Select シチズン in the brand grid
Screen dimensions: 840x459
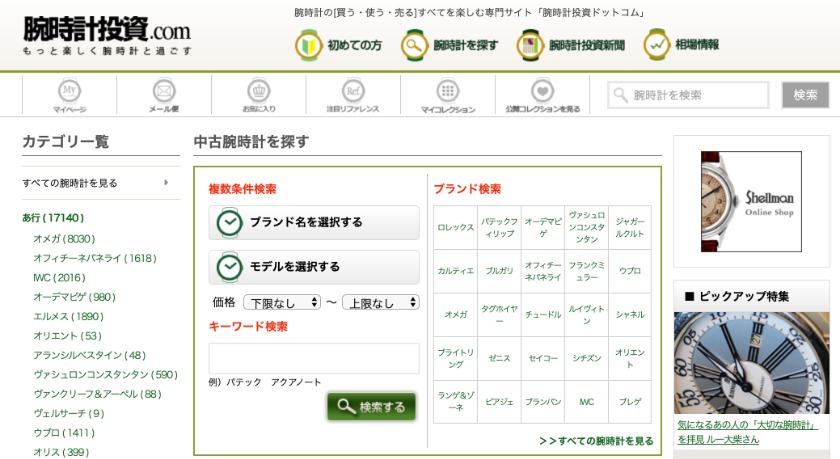(x=587, y=358)
